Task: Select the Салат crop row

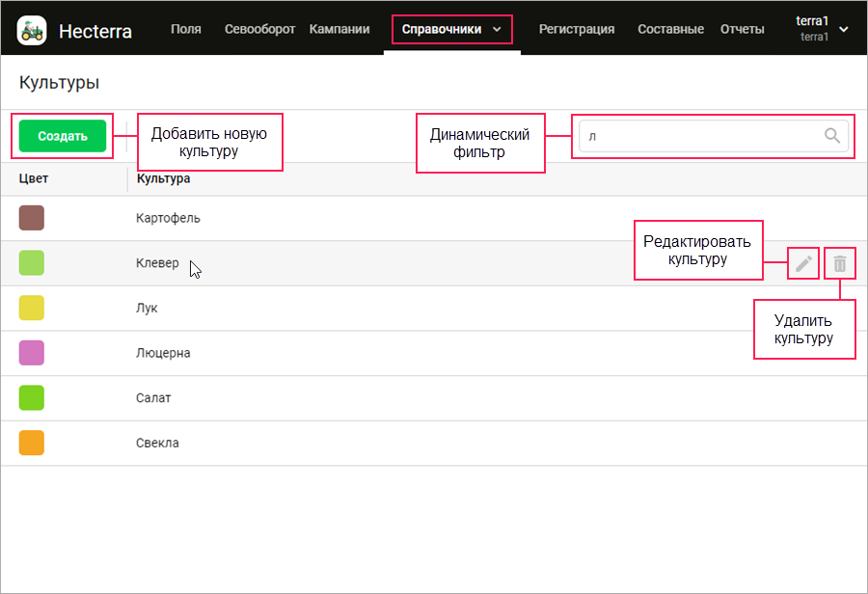Action: point(434,398)
